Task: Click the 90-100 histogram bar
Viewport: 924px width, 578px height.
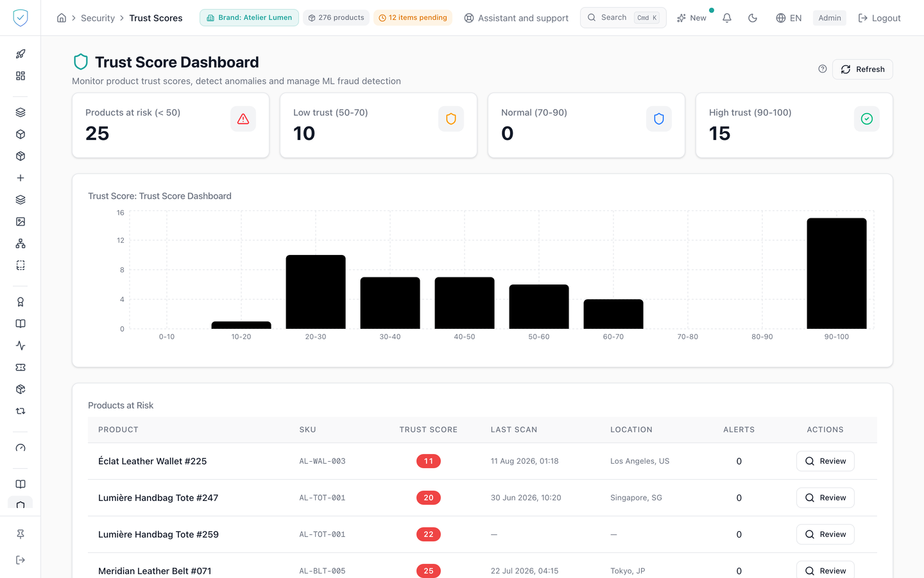Action: pos(837,274)
